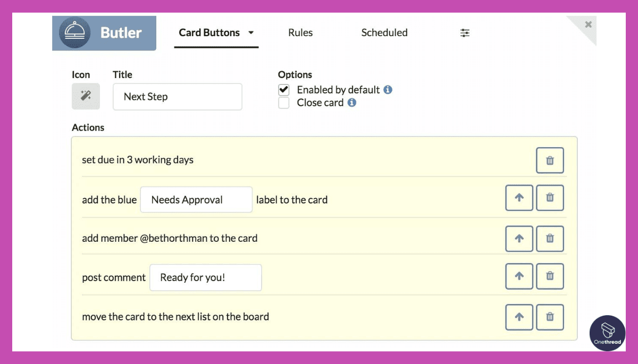Screen dimensions: 638x364
Task: Delete the 'post comment' action
Action: [x=550, y=276]
